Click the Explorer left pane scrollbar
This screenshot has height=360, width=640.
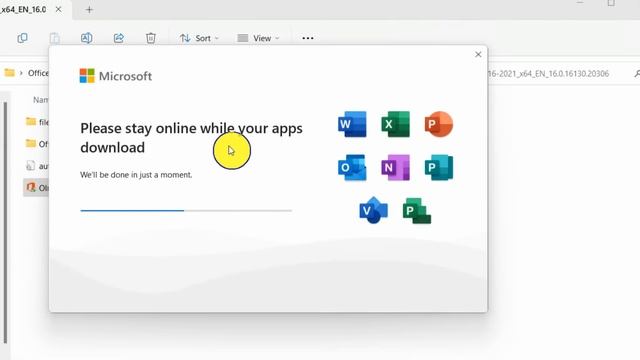5,222
